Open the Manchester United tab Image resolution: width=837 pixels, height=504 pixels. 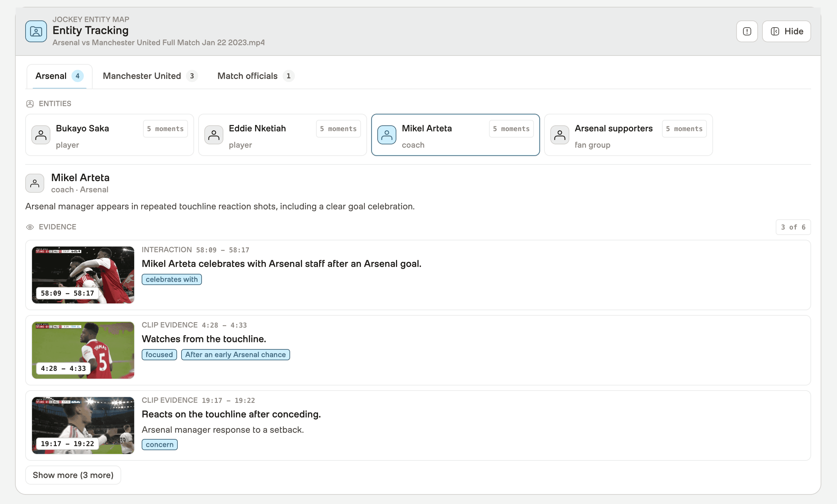[x=150, y=76]
